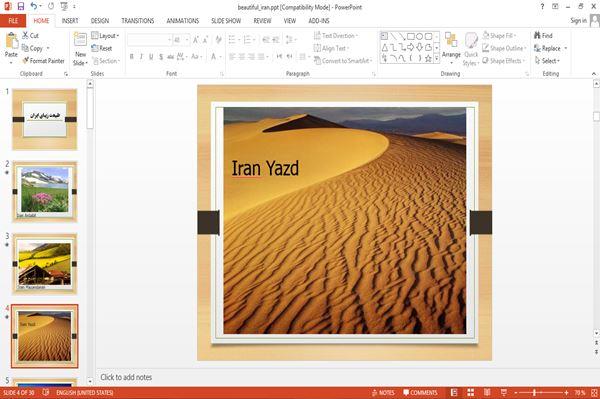
Task: Open Shape Outline options
Action: tap(504, 48)
